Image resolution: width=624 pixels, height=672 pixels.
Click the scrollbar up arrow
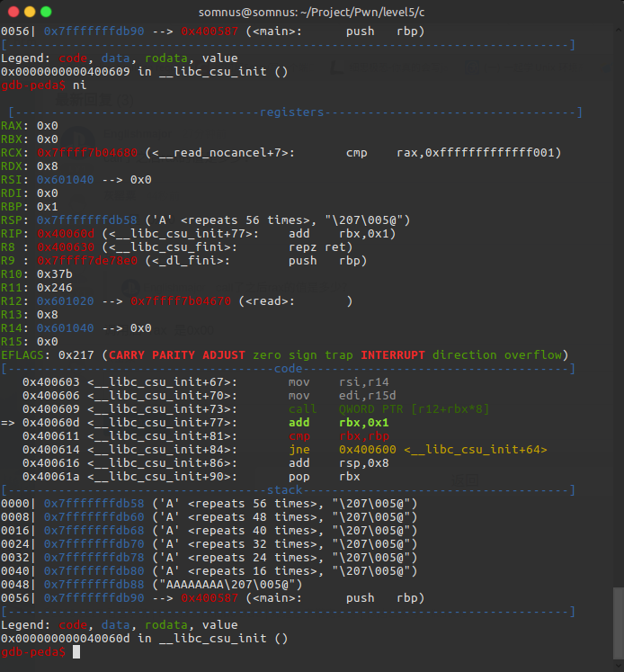(619, 31)
